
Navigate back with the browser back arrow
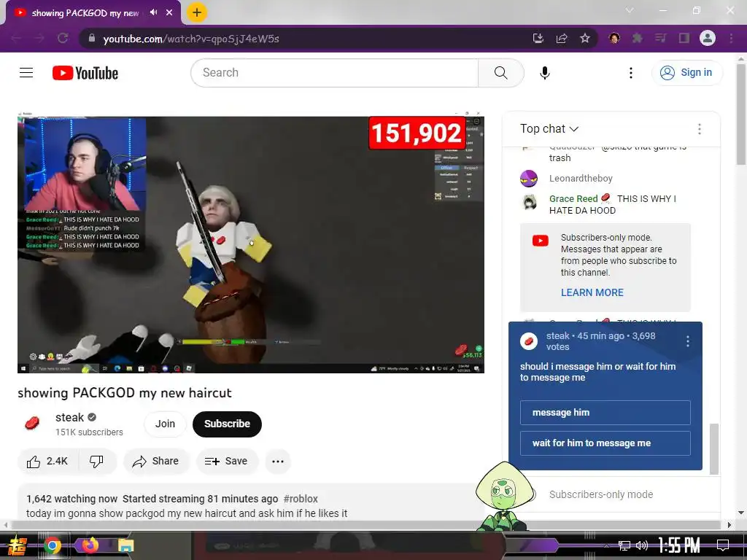(x=16, y=38)
